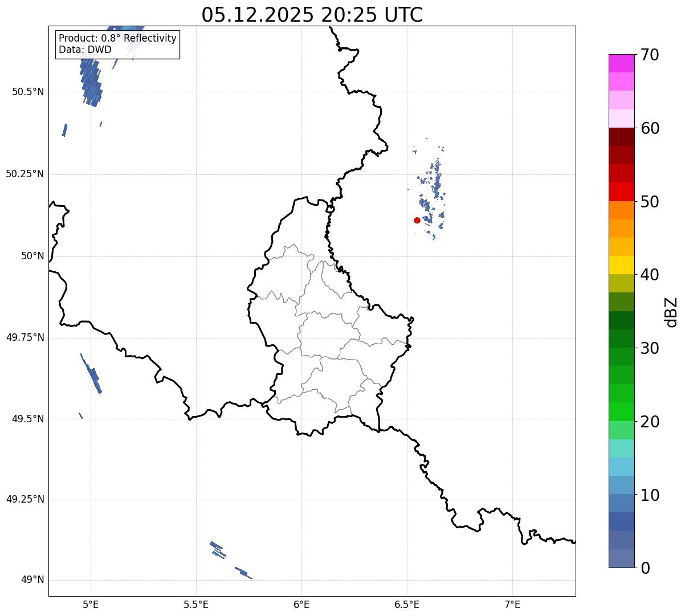Click the colorbar tick label '0'
The image size is (685, 616).
pos(645,568)
